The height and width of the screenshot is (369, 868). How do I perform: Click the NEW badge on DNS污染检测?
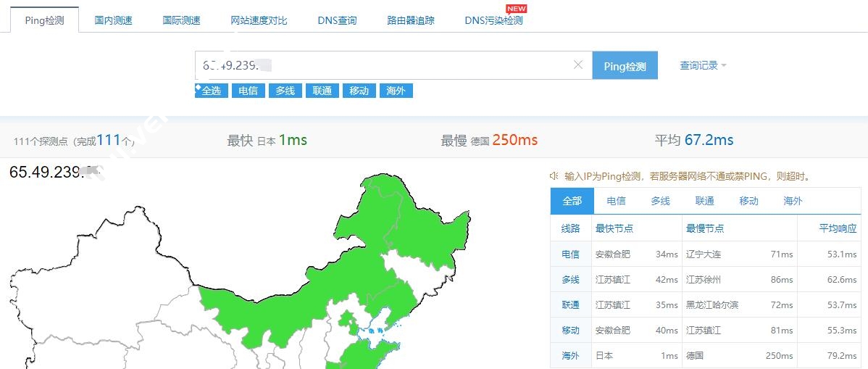517,8
